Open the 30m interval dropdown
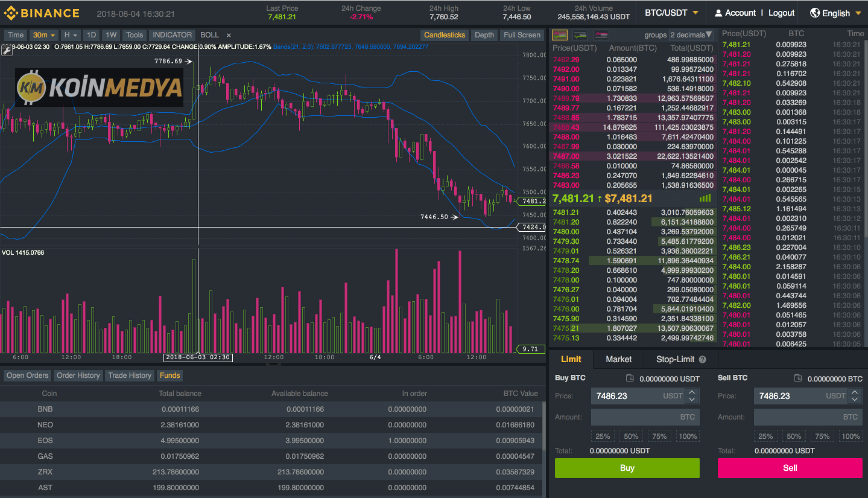This screenshot has height=498, width=868. [x=45, y=35]
